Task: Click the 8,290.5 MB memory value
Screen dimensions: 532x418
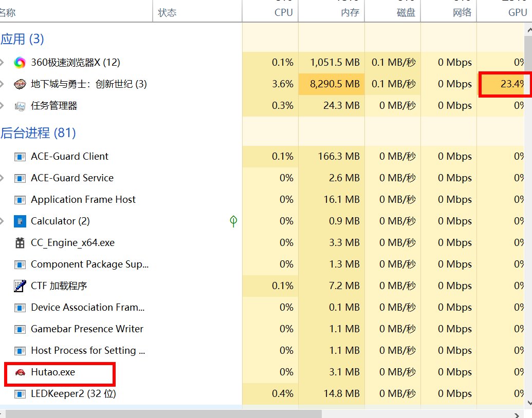Action: (x=335, y=84)
